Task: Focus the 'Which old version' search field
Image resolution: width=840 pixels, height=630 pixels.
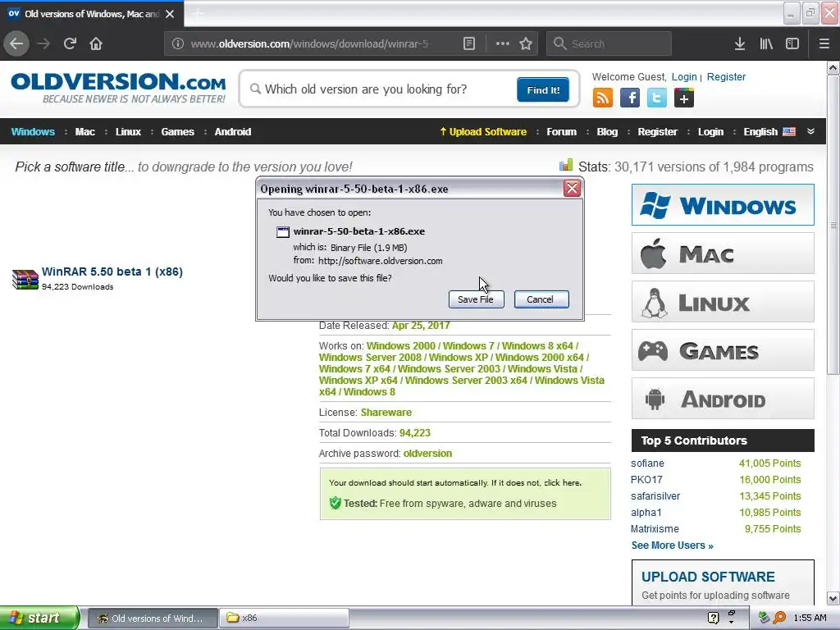Action: point(381,89)
